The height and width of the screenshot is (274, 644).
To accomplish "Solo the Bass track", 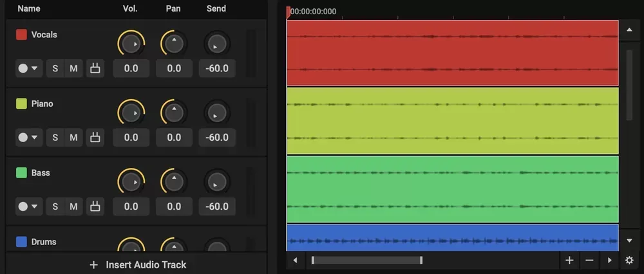I will click(x=55, y=206).
